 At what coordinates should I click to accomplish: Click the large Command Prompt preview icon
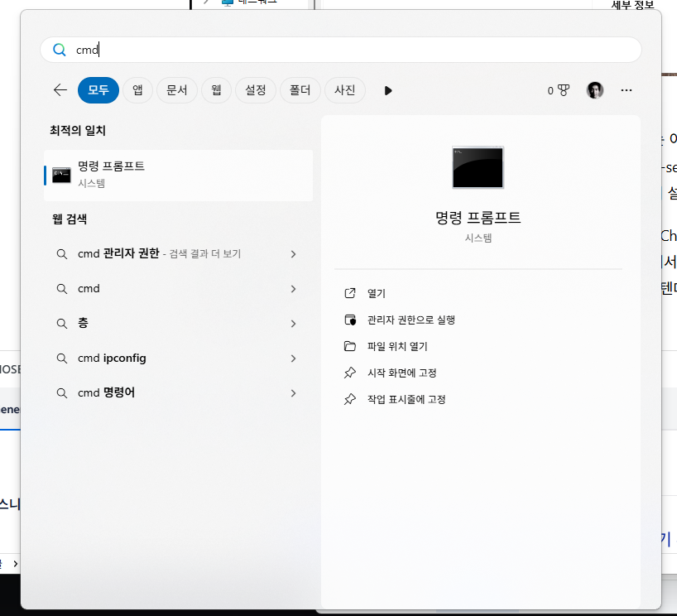click(478, 167)
